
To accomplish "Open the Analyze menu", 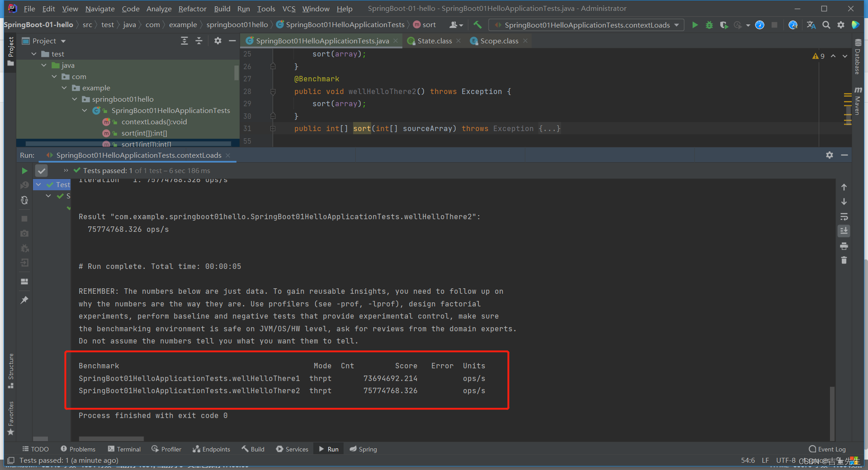I will pos(159,9).
